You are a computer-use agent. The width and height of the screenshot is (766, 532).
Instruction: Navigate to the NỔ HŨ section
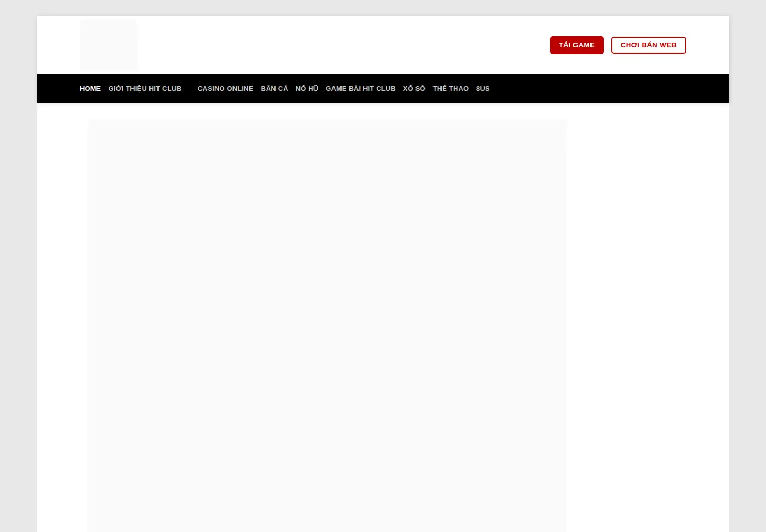point(307,89)
